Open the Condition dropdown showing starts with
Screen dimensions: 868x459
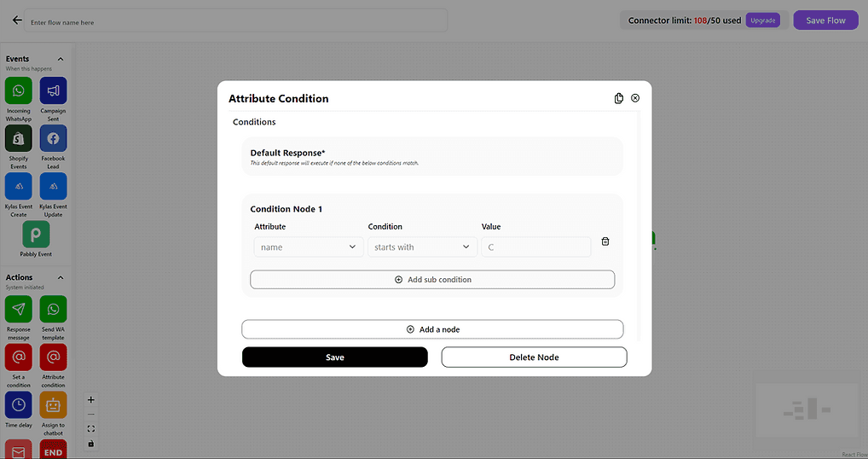pos(422,247)
